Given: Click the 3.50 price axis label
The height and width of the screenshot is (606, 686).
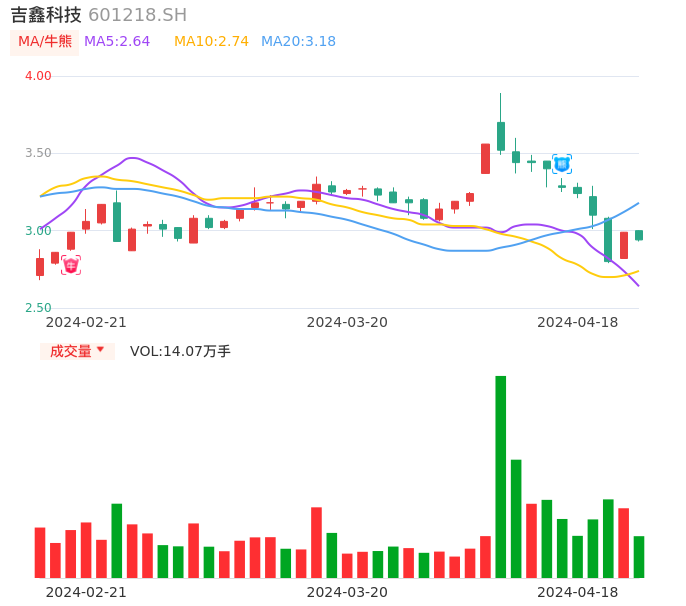Looking at the screenshot, I should (38, 153).
